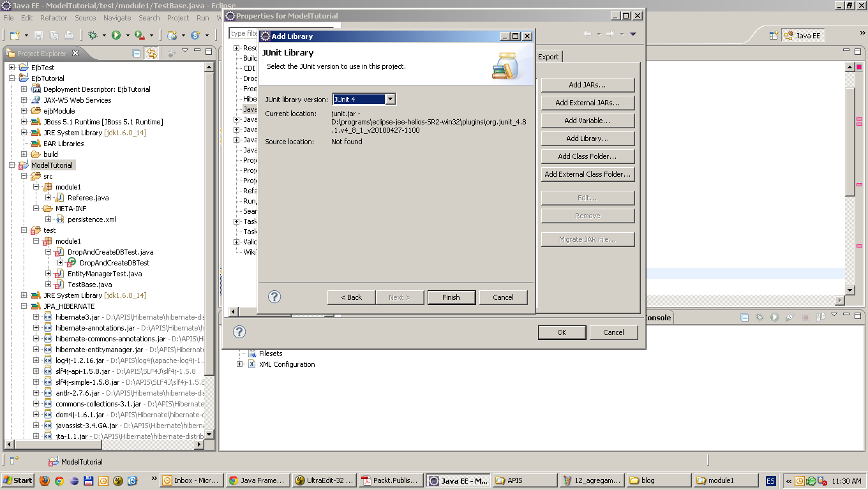Image resolution: width=868 pixels, height=490 pixels.
Task: Switch to the Export tab
Action: [x=548, y=56]
